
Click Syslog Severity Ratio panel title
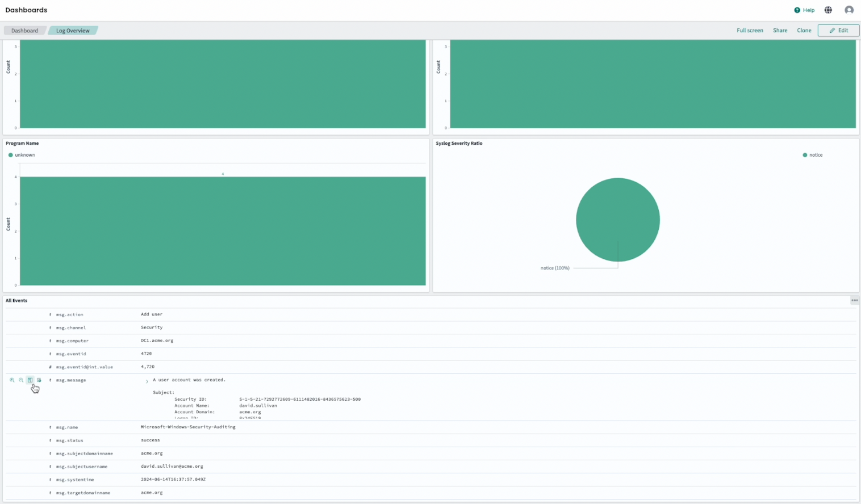pos(459,144)
